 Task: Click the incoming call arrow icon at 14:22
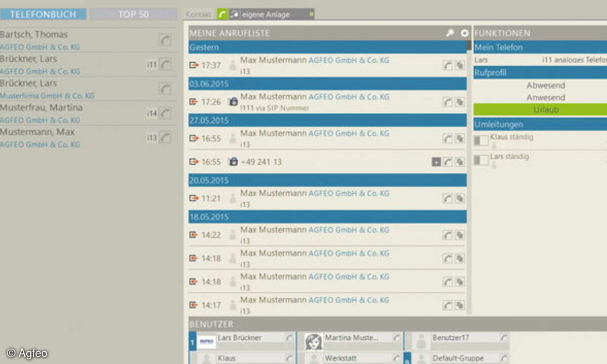[x=194, y=235]
